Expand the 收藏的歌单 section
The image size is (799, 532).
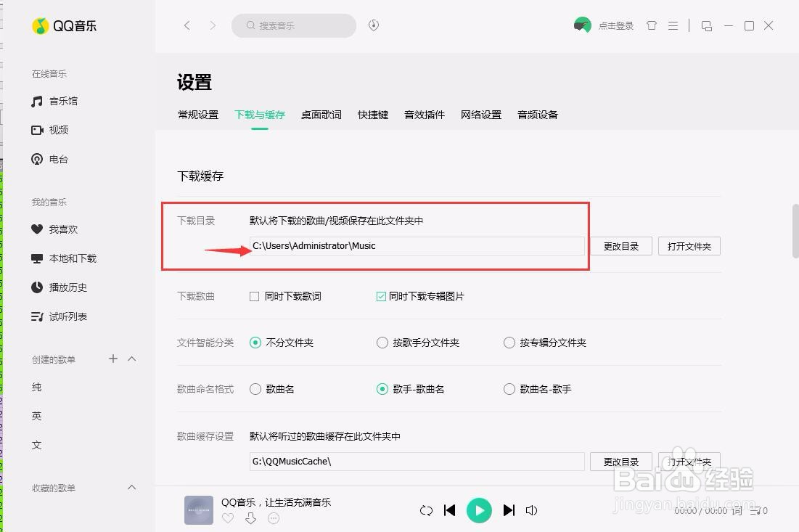coord(131,487)
